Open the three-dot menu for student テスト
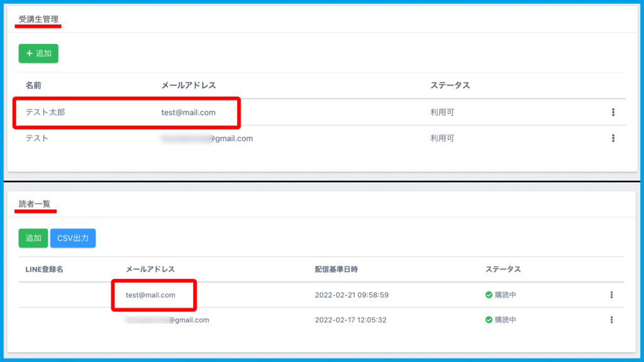Screen dimensions: 644x362 click(613, 138)
